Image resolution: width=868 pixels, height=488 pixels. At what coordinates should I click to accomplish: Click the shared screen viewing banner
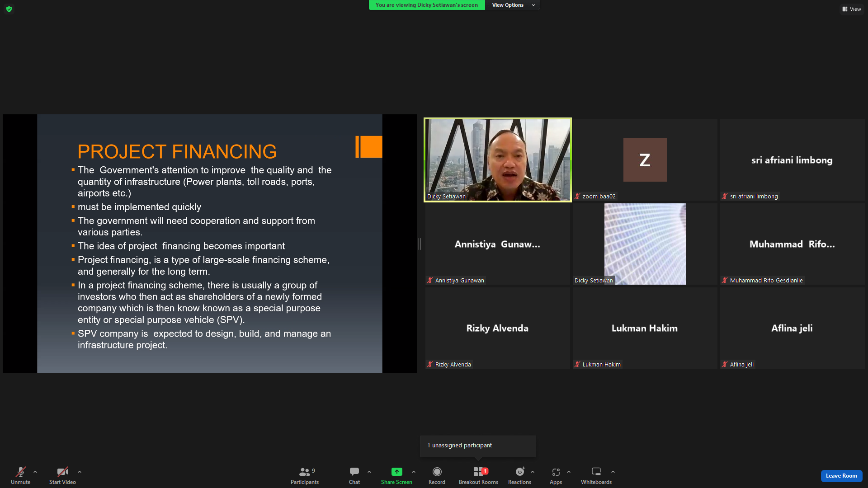click(427, 5)
